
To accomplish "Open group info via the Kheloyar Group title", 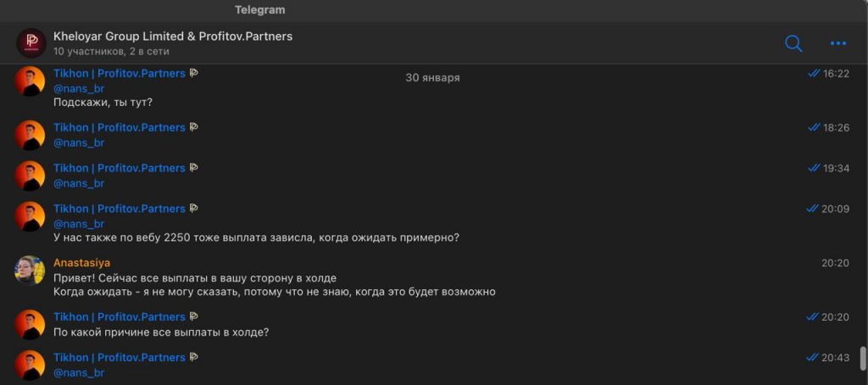I will coord(173,36).
